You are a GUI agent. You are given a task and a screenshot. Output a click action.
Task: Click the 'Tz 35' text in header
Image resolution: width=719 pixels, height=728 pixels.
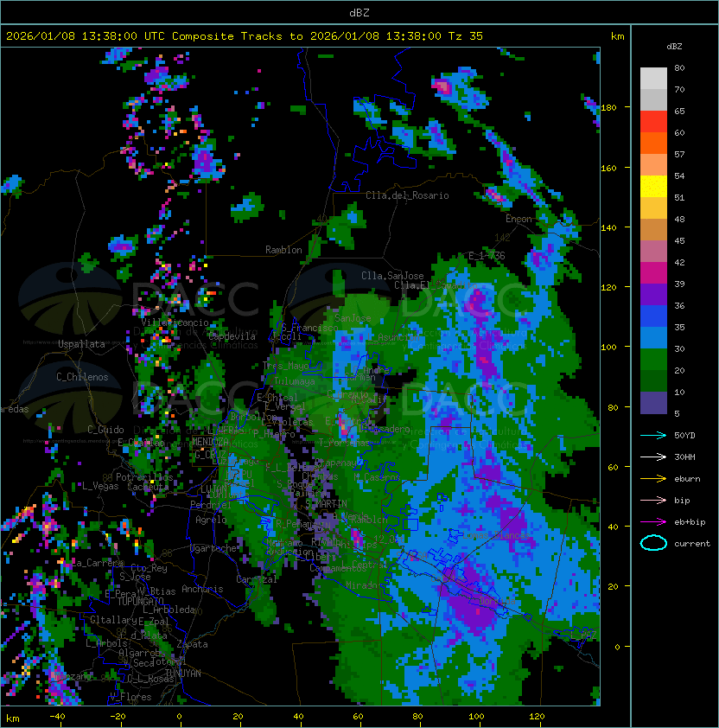[x=466, y=36]
